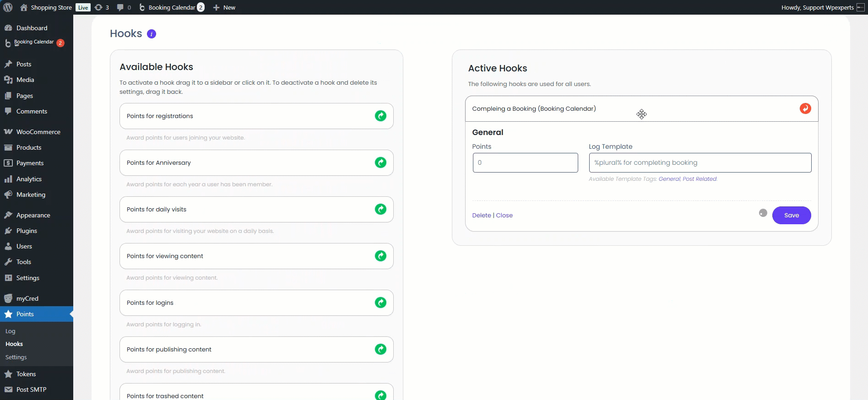Click green arrow for Points for logins
This screenshot has width=868, height=400.
tap(380, 303)
